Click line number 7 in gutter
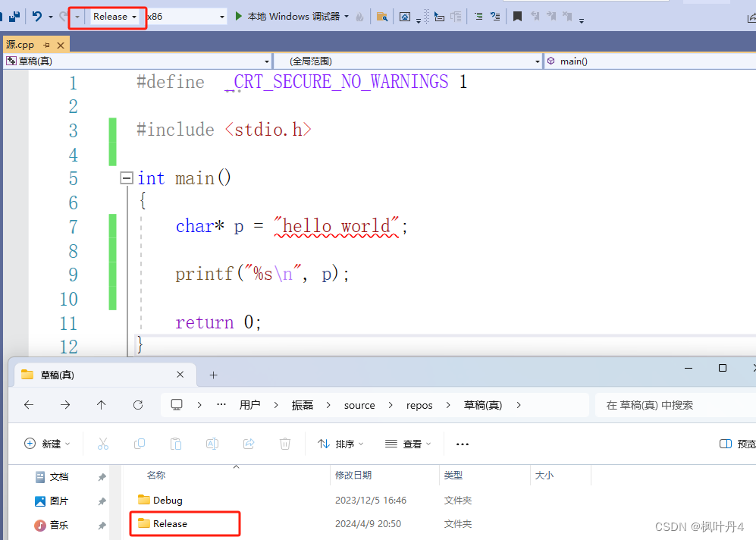 click(74, 227)
